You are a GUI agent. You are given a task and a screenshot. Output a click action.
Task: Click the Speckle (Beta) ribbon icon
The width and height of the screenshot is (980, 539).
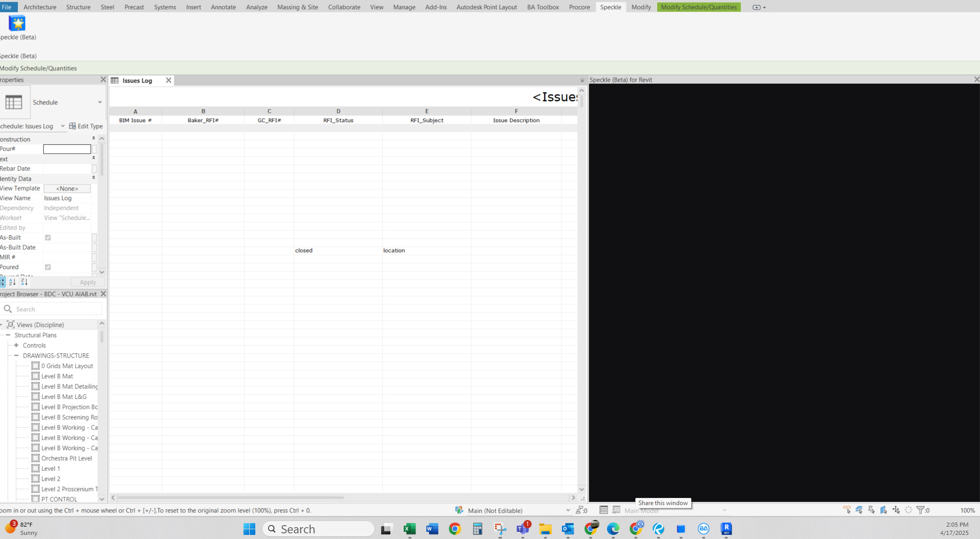tap(17, 24)
